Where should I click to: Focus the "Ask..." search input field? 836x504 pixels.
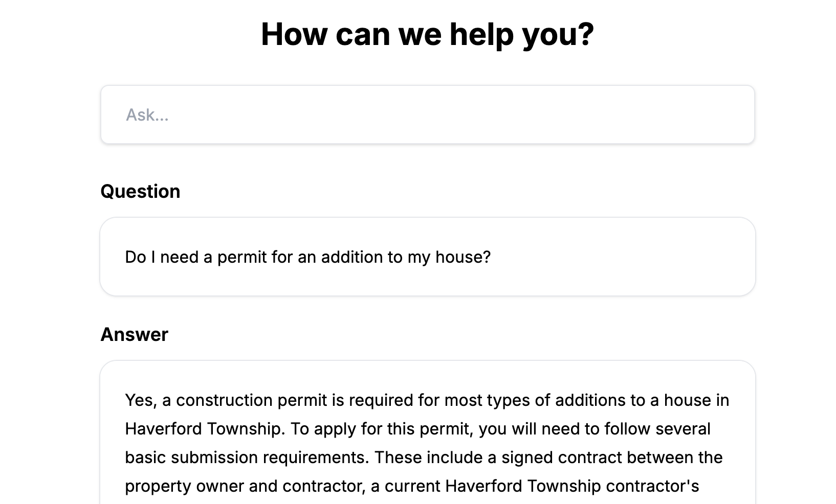pos(427,114)
